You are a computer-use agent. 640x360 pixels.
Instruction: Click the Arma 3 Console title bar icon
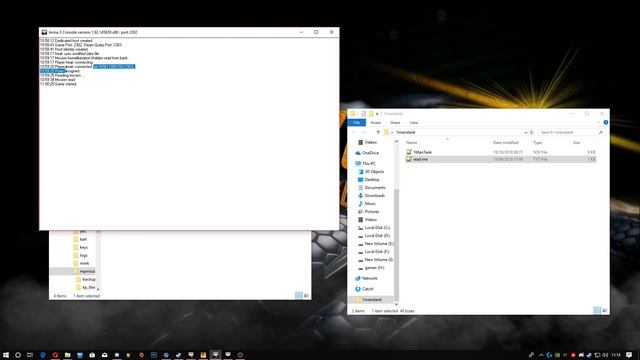point(44,32)
